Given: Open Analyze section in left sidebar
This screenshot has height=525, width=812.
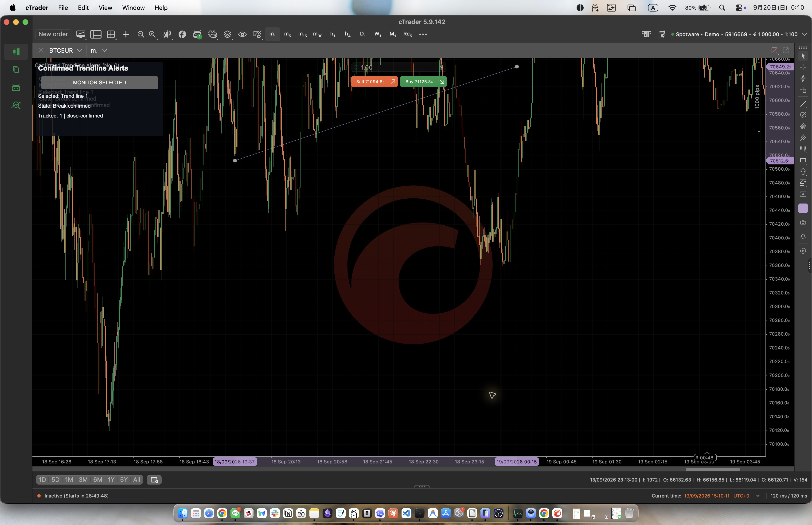Looking at the screenshot, I should (16, 105).
